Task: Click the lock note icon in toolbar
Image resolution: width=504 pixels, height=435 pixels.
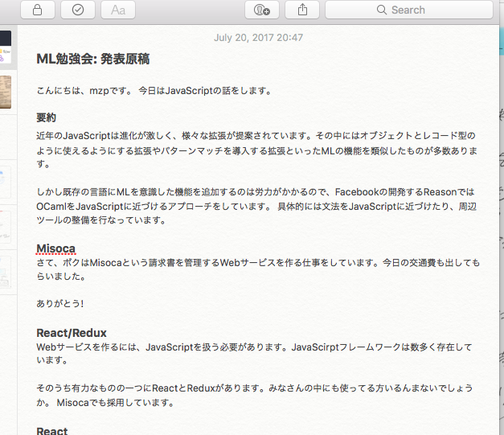Action: [38, 10]
